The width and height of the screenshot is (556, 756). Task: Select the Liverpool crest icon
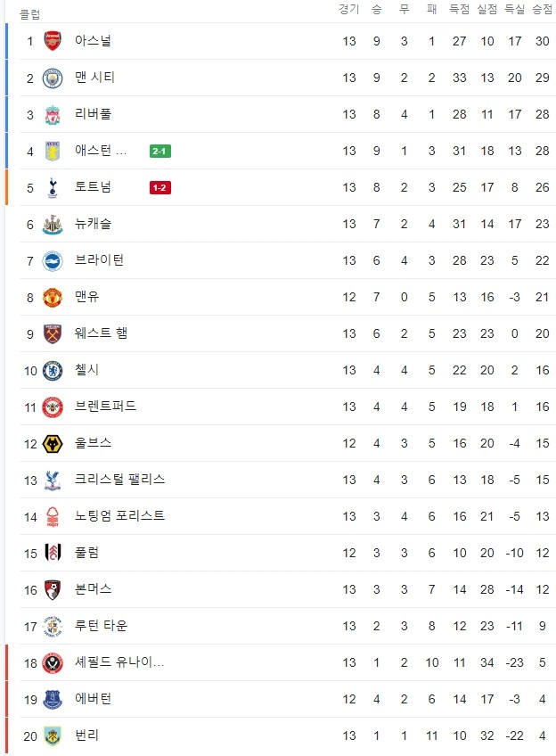coord(53,115)
